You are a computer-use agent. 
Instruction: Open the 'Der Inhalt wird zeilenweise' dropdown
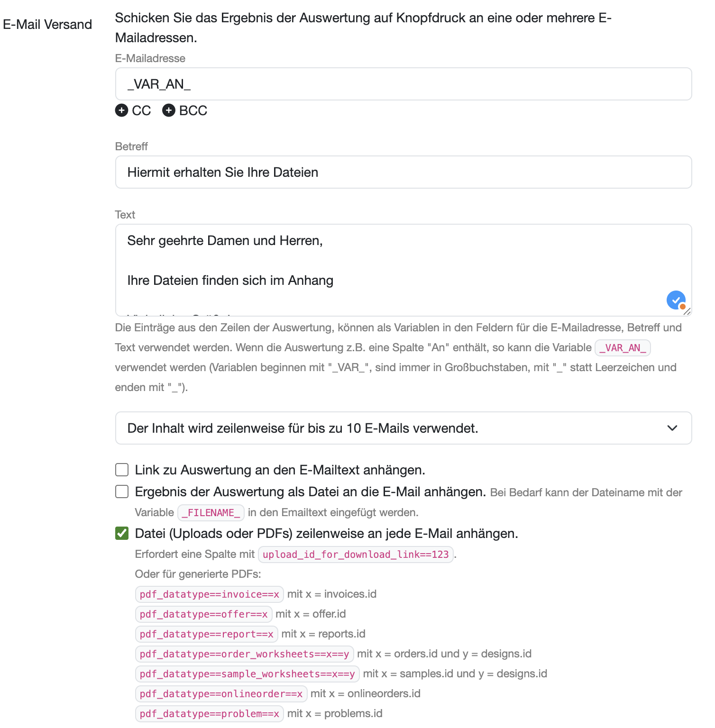pos(403,428)
